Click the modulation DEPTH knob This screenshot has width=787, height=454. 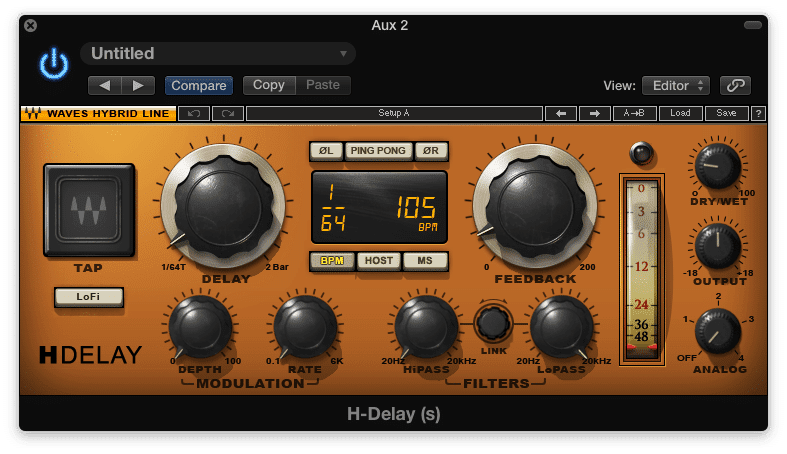(200, 327)
